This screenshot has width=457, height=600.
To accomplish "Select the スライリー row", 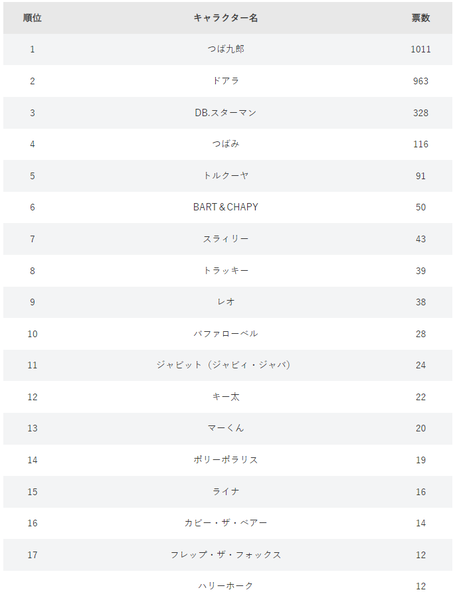I will point(228,239).
